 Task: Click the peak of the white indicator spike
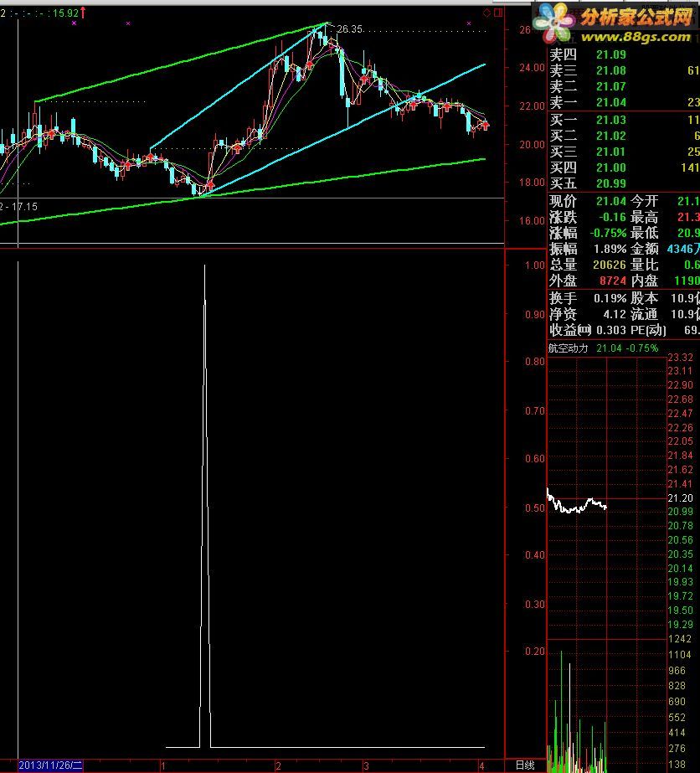[204, 266]
